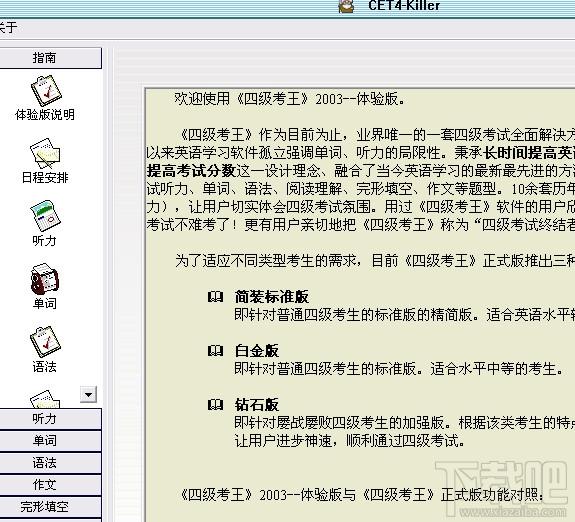575x522 pixels.
Task: Click the CET4-Killer title bar app icon
Action: click(346, 6)
